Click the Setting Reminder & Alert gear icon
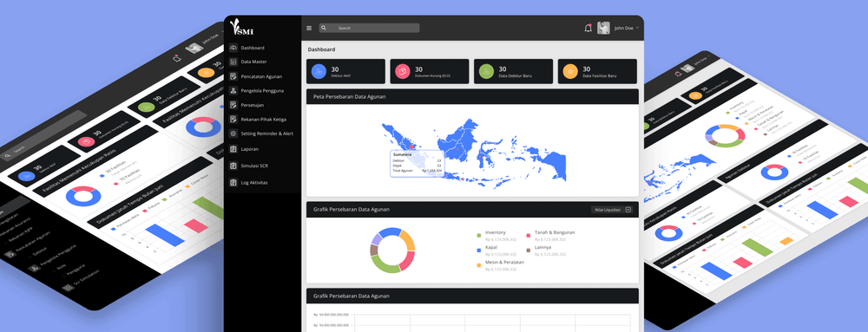868x332 pixels. tap(233, 133)
